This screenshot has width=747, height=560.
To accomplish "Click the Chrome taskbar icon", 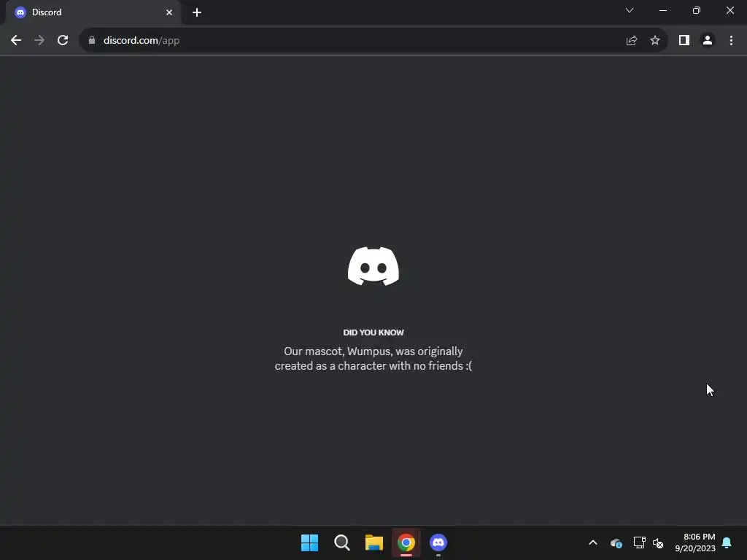I will click(x=406, y=542).
